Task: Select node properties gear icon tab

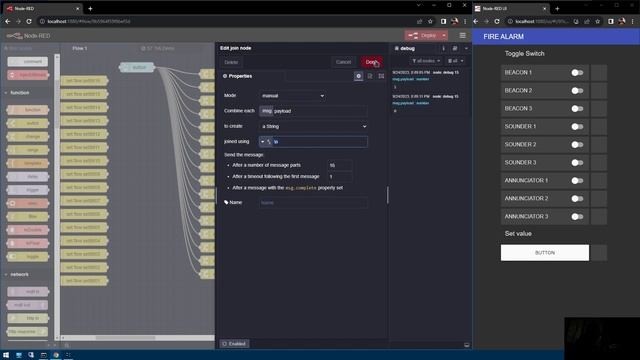Action: coord(358,76)
